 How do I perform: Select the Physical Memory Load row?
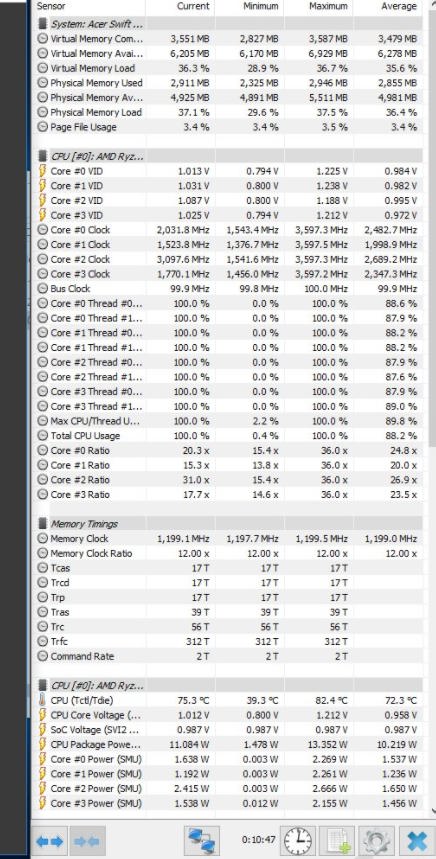229,112
